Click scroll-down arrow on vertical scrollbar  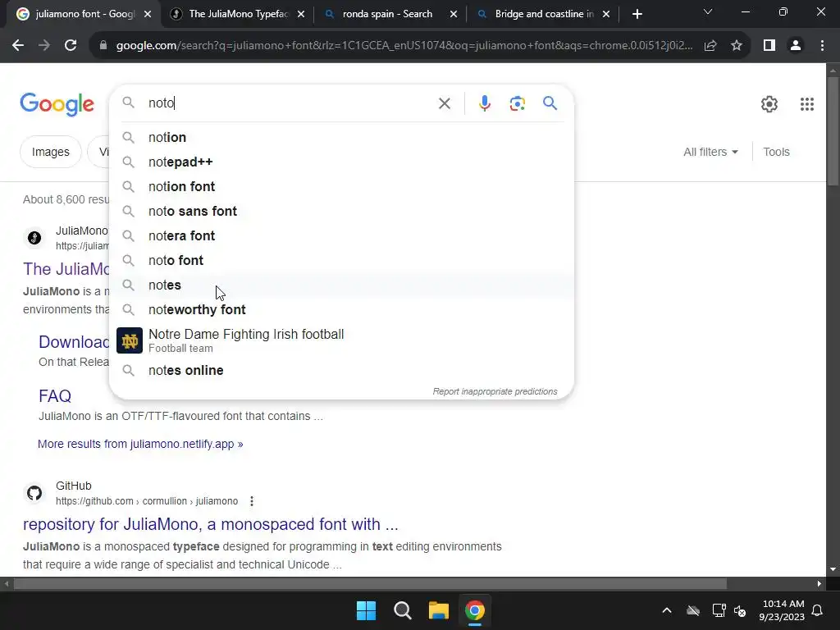point(833,569)
